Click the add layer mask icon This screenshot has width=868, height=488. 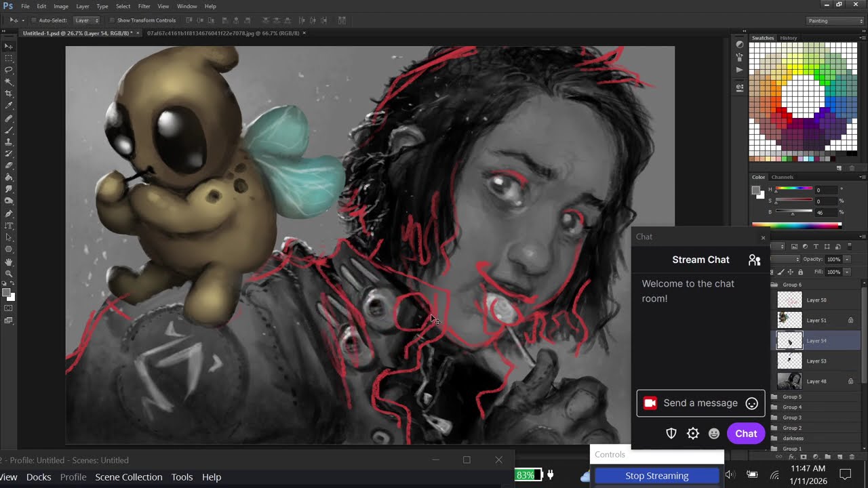[804, 457]
